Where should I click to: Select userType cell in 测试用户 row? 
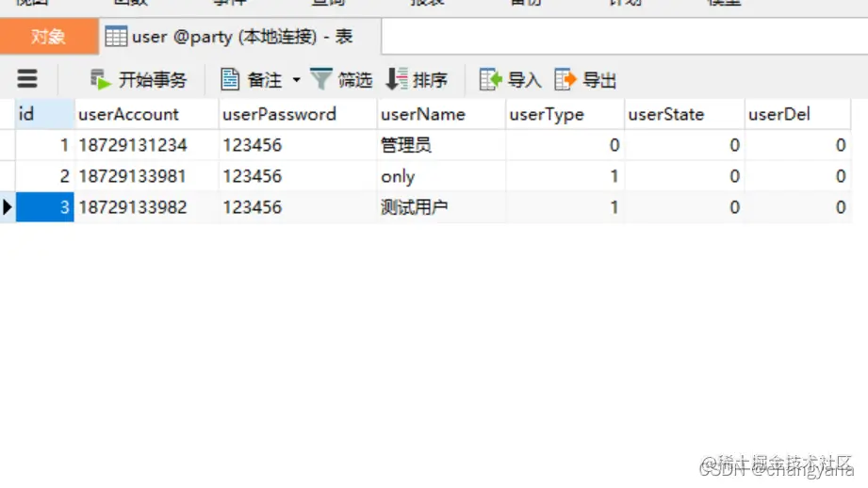[565, 207]
